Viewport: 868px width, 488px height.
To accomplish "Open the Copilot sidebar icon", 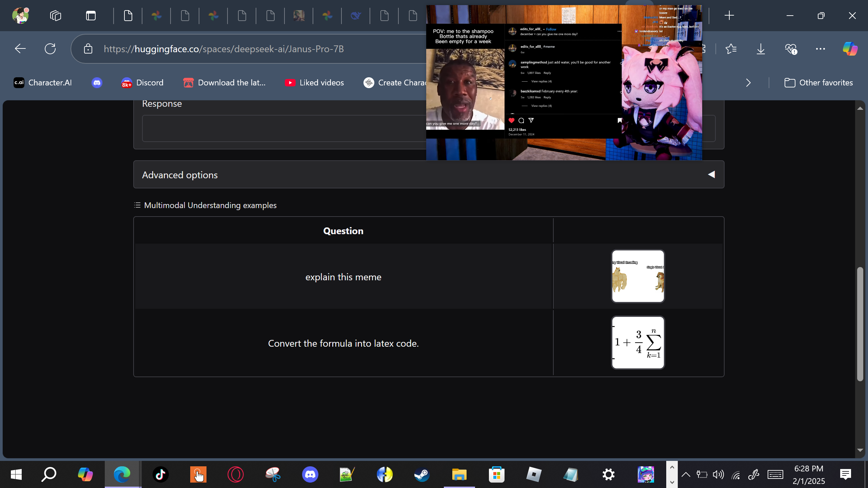I will pyautogui.click(x=850, y=49).
